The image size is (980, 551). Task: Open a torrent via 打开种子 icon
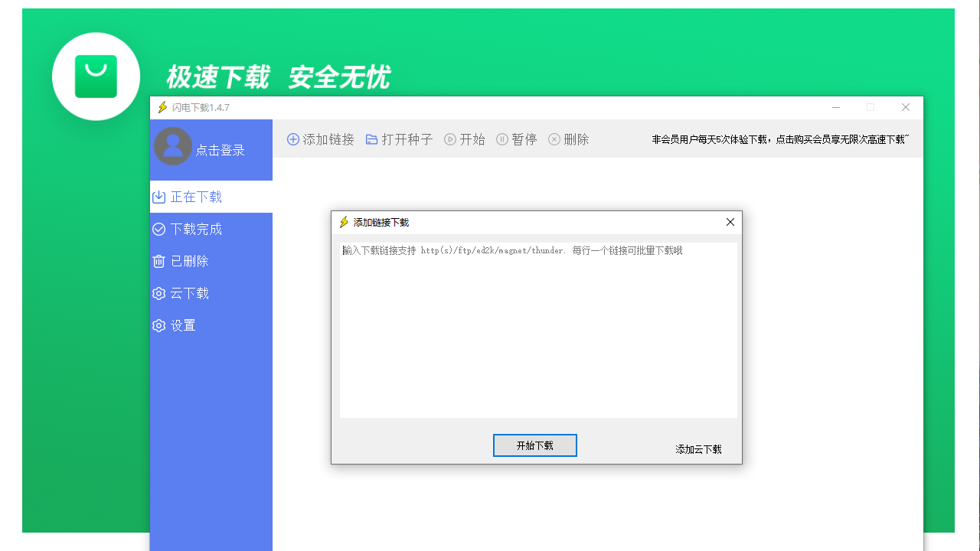(x=398, y=139)
